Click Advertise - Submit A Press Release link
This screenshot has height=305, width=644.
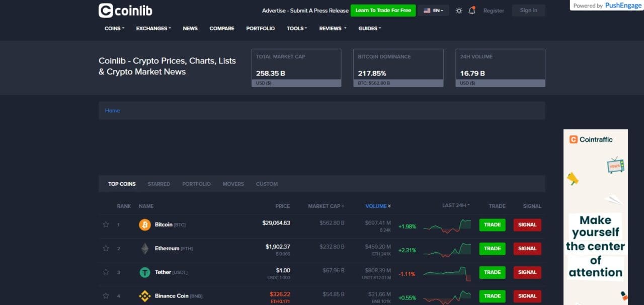(305, 11)
